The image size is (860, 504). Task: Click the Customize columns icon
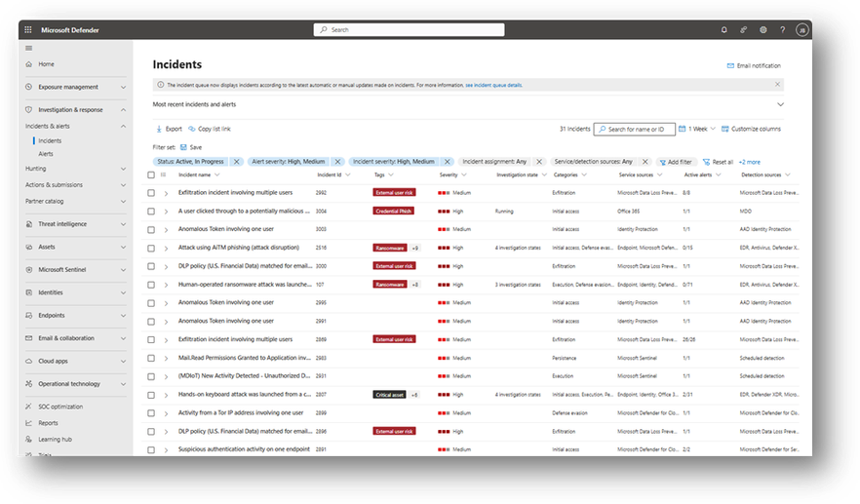click(x=725, y=129)
